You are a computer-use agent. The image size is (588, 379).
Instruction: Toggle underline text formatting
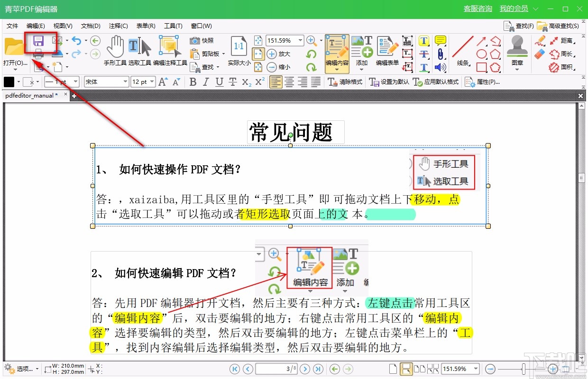click(219, 81)
